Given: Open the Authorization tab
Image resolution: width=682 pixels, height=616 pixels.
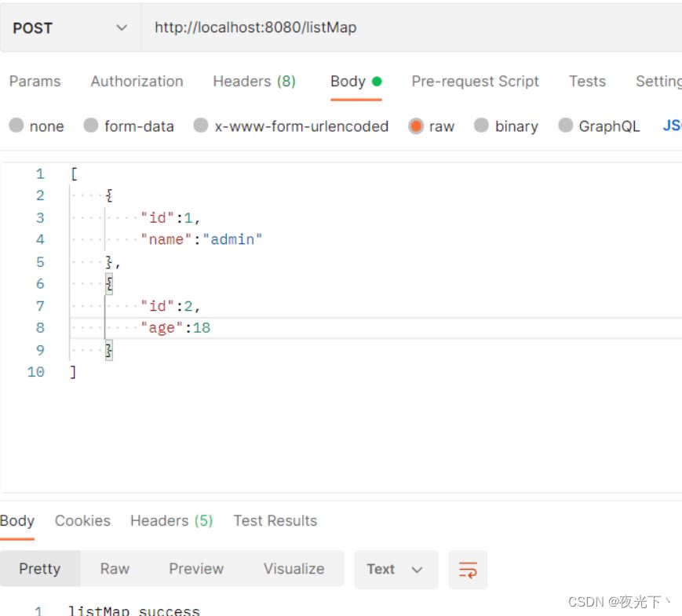Looking at the screenshot, I should point(137,82).
